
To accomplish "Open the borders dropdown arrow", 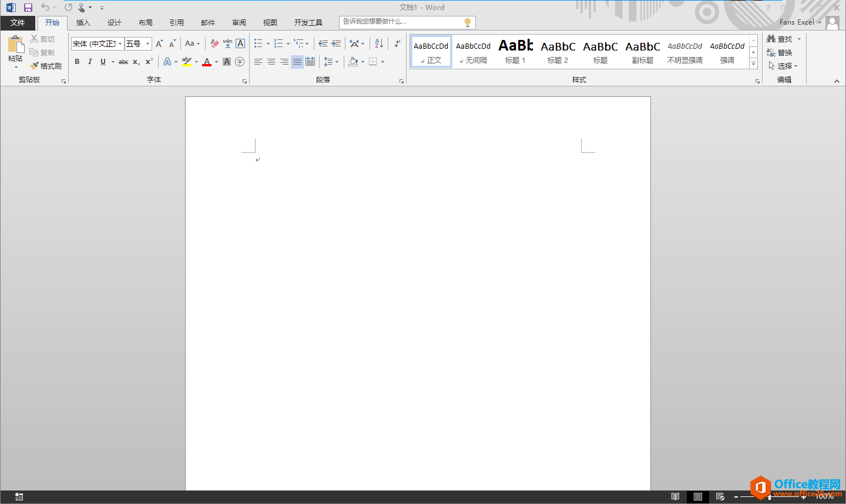I will 382,62.
